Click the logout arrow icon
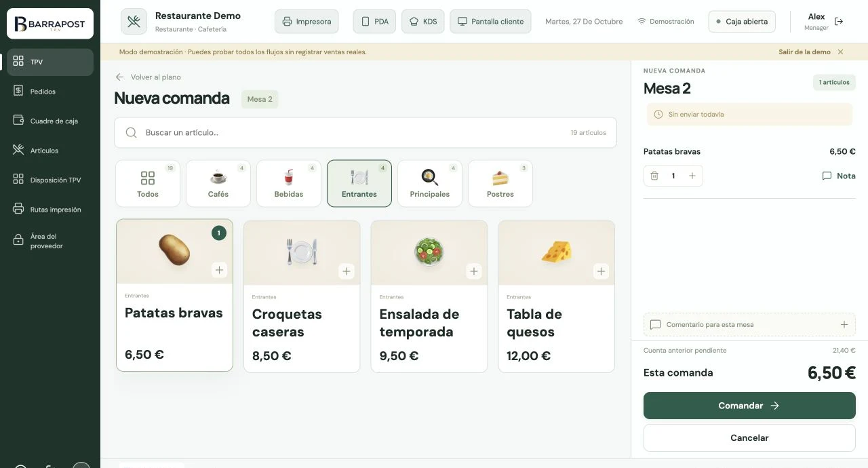868x468 pixels. [839, 22]
